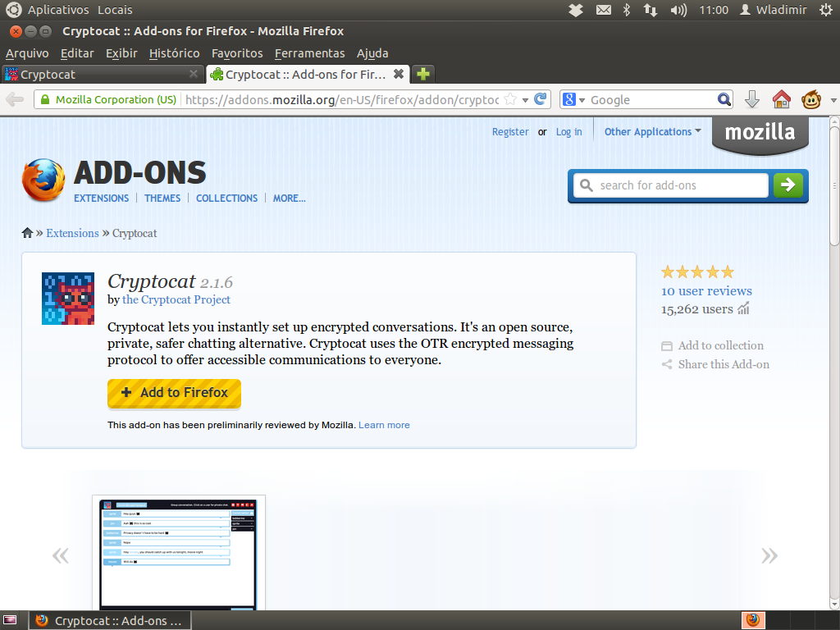Close the first Cryptocat tab
This screenshot has height=630, width=840.
(x=194, y=74)
